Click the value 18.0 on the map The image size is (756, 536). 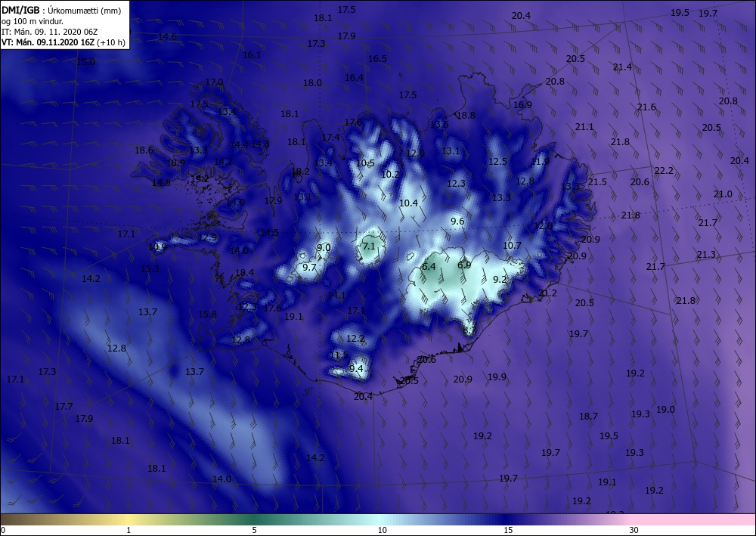tap(312, 83)
